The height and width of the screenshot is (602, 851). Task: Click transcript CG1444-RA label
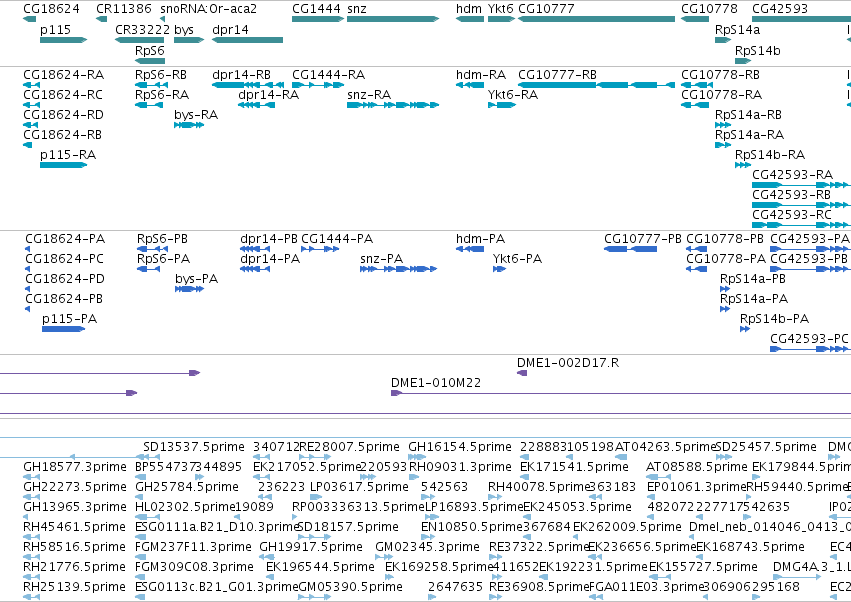pos(328,74)
